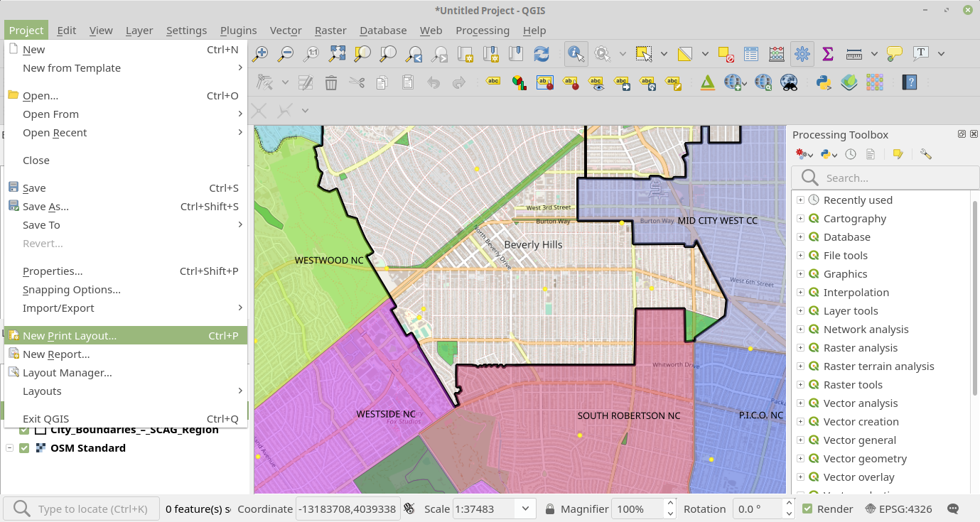Select Save As in Project menu
The height and width of the screenshot is (522, 980).
tap(126, 207)
